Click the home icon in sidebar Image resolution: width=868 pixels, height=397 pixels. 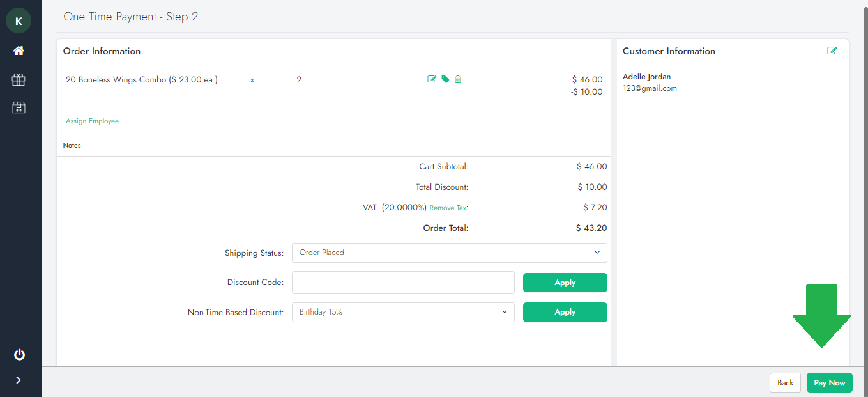[19, 51]
